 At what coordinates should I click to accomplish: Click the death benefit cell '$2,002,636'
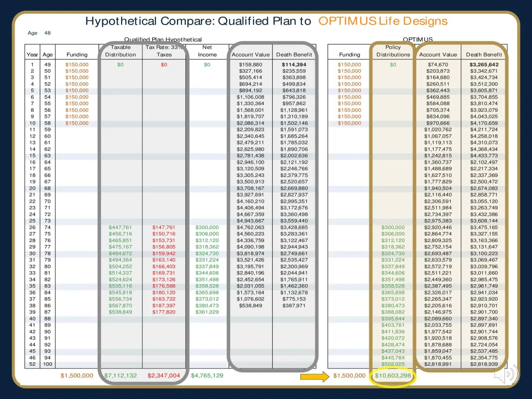pos(294,156)
